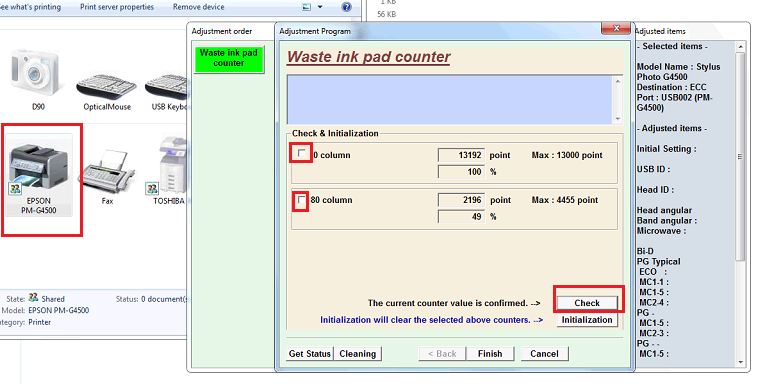Click the blue message text area

click(x=450, y=100)
